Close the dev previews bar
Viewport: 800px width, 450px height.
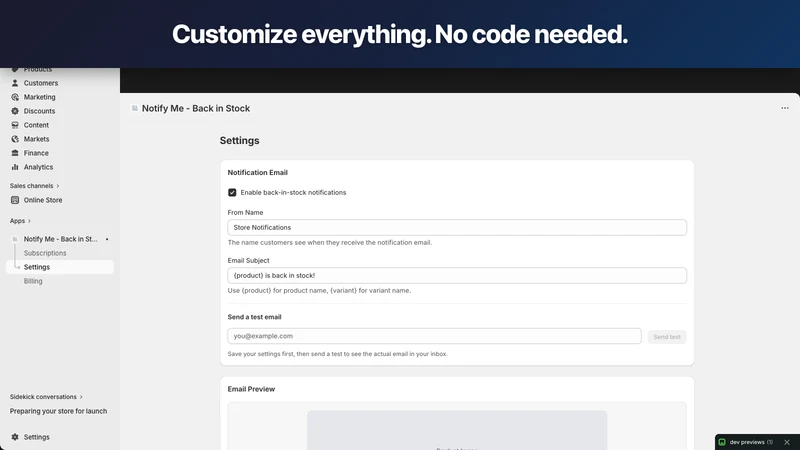click(x=787, y=442)
